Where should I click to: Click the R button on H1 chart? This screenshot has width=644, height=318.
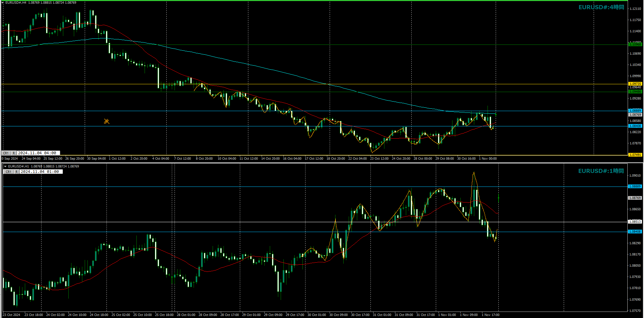pyautogui.click(x=16, y=172)
